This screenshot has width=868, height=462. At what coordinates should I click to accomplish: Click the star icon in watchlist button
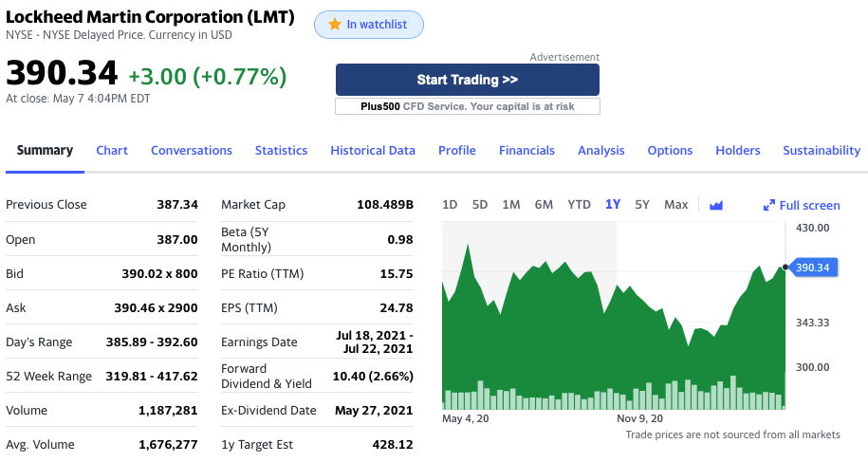click(334, 24)
